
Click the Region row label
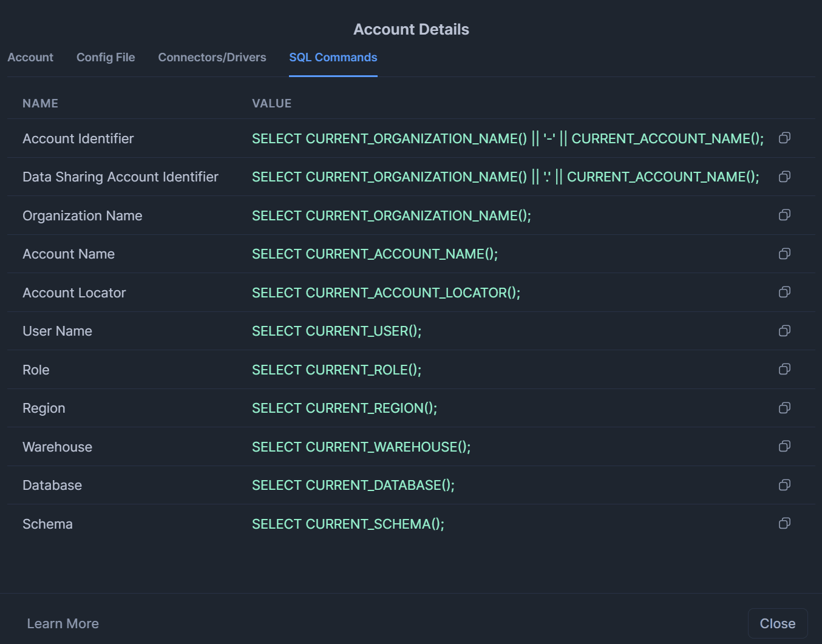click(44, 408)
